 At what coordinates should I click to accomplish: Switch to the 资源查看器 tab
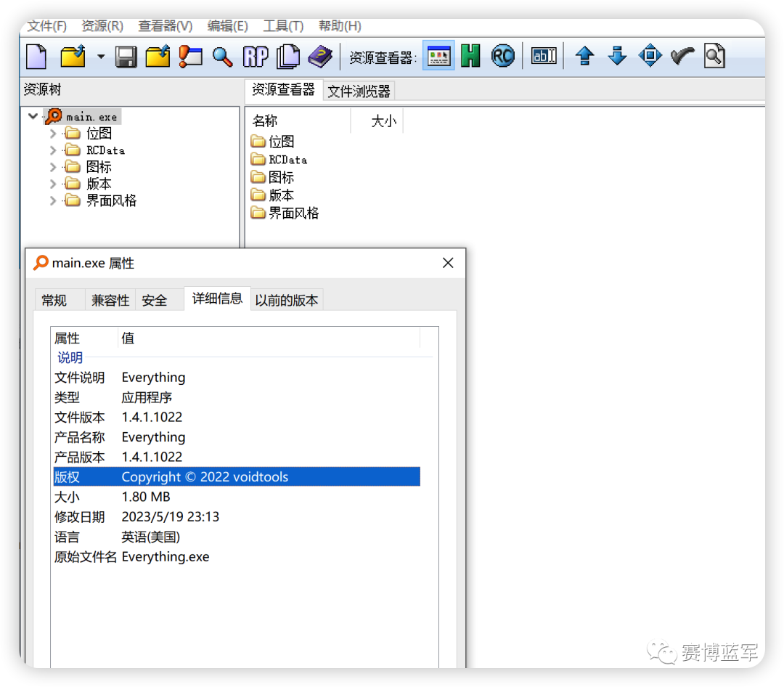pos(283,89)
